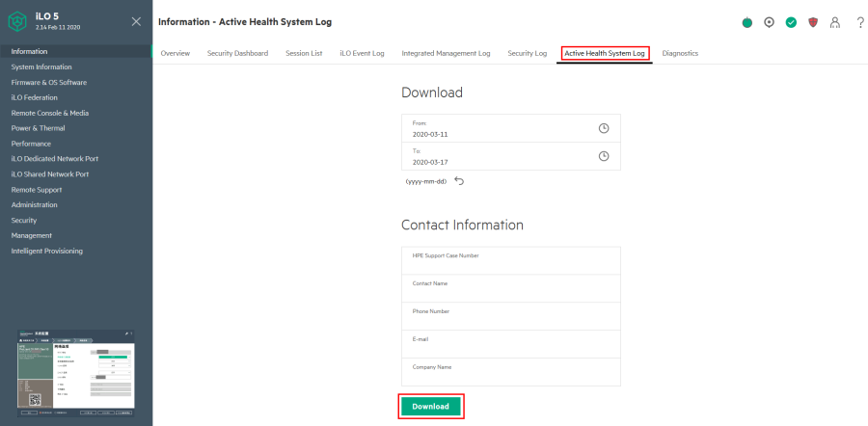Click the E-mail input field

[x=511, y=344]
